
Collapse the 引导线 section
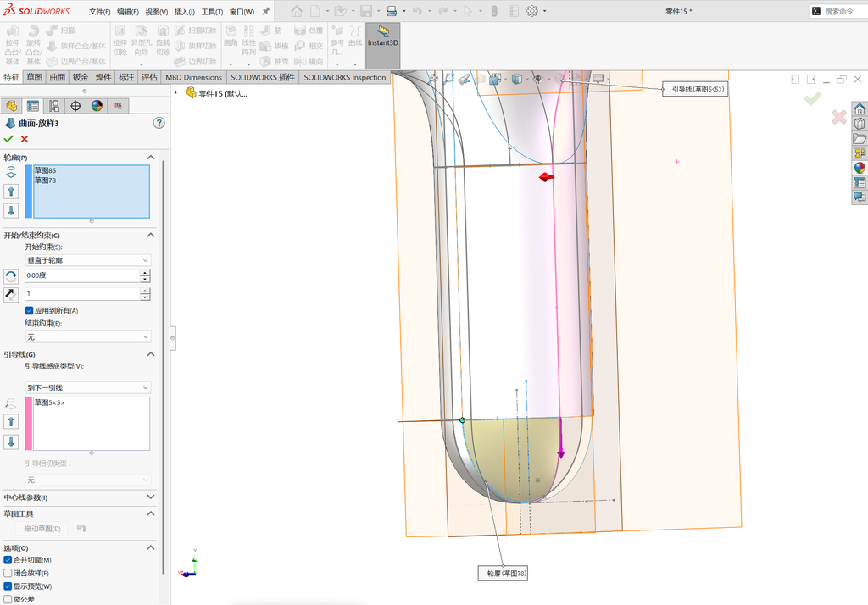point(151,354)
